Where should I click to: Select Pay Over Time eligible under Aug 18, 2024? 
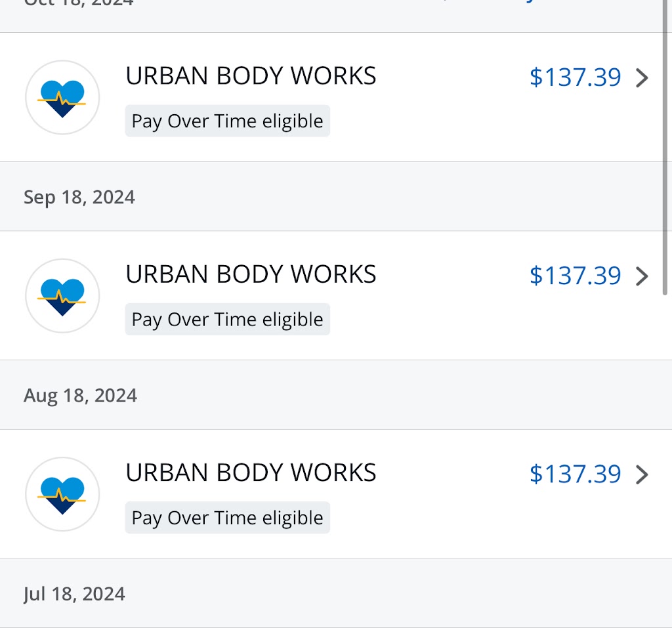(x=227, y=518)
